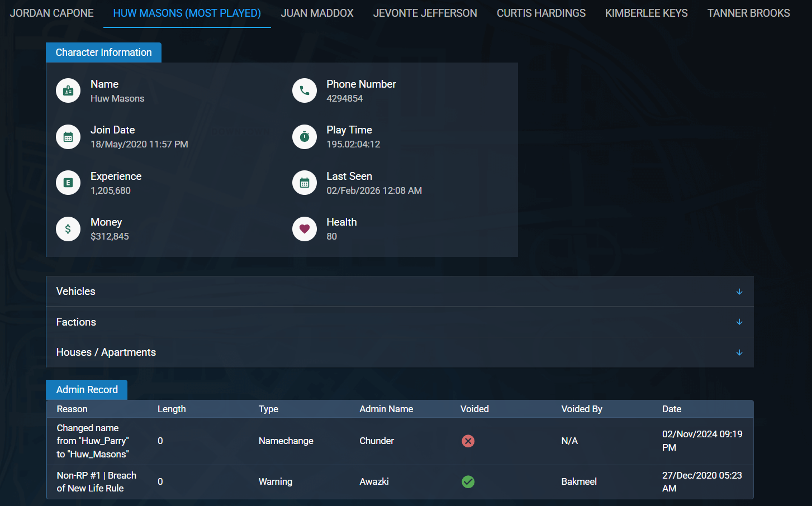Click the Admin Name column header
This screenshot has height=506, width=812.
(386, 409)
